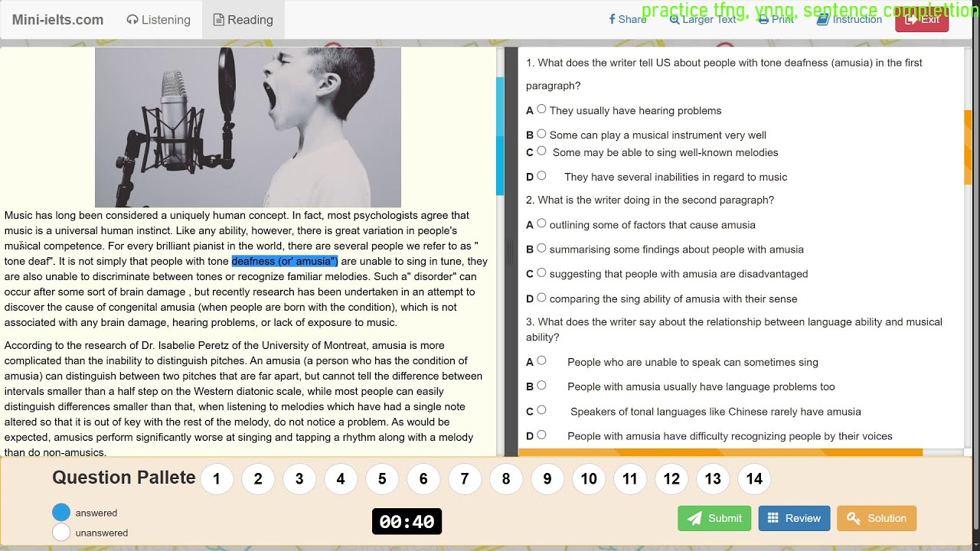This screenshot has width=980, height=551.
Task: Click the headphones icon beside Listening
Action: pyautogui.click(x=132, y=20)
